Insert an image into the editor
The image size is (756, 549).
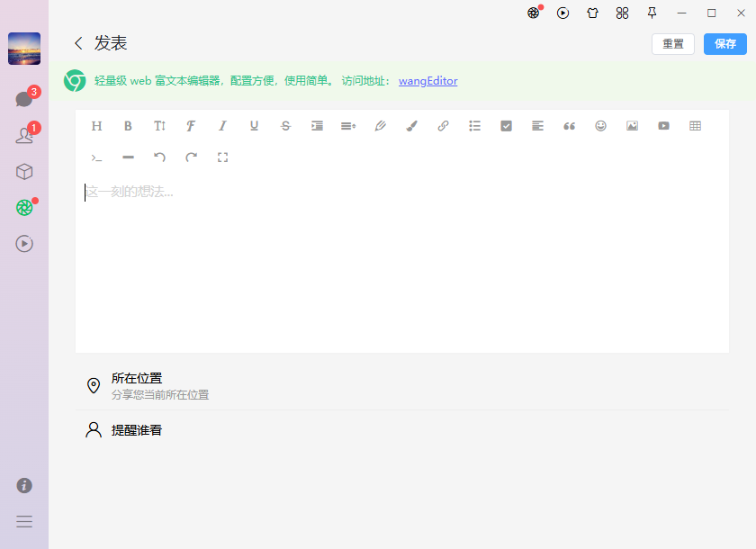[632, 126]
